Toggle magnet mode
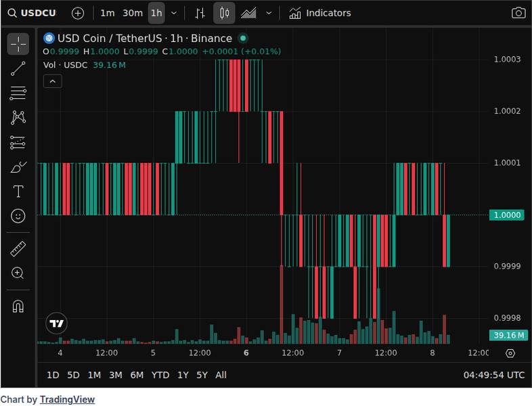532x406 pixels. 18,306
